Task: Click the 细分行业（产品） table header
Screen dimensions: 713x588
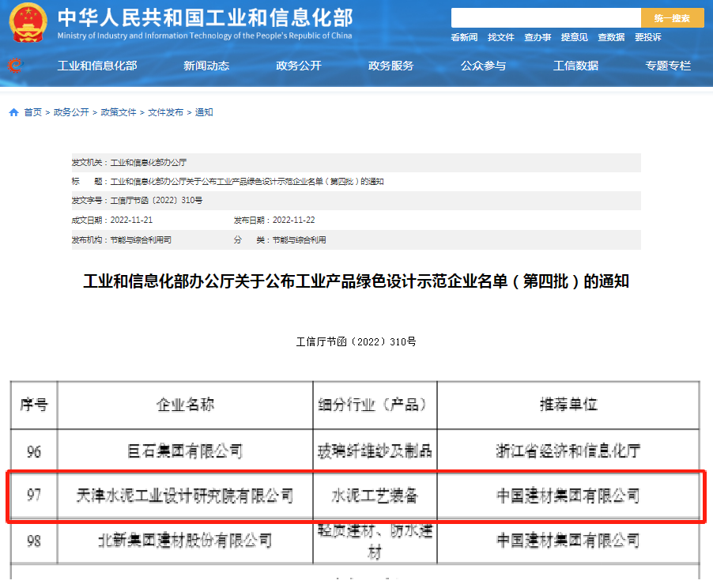Action: (x=375, y=405)
